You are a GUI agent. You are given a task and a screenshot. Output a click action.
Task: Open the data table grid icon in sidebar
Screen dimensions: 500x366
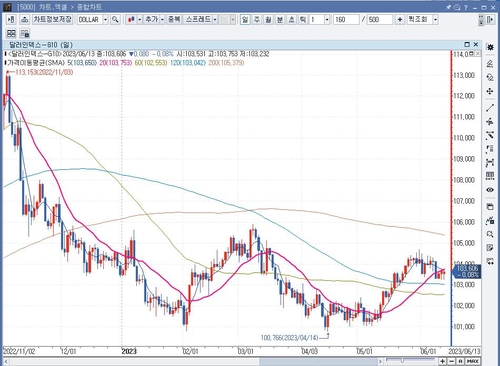pos(490,176)
